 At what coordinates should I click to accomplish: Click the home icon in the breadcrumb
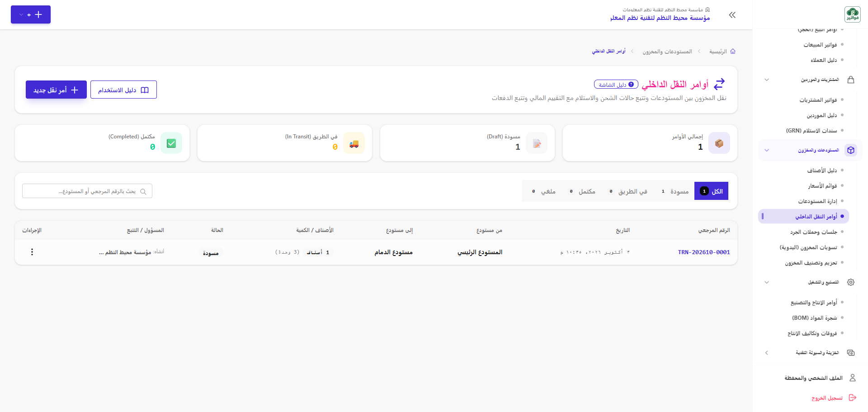coord(733,51)
